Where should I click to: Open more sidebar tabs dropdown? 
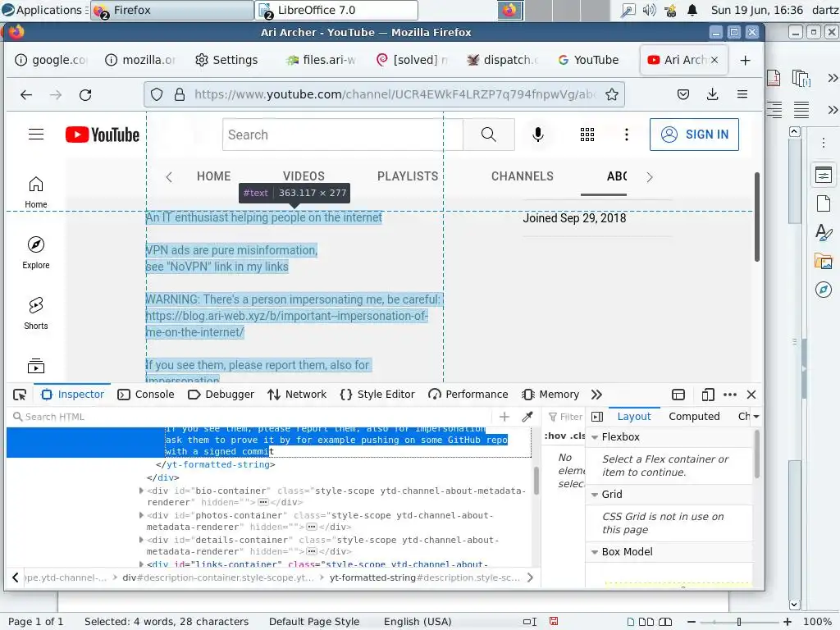tap(756, 417)
